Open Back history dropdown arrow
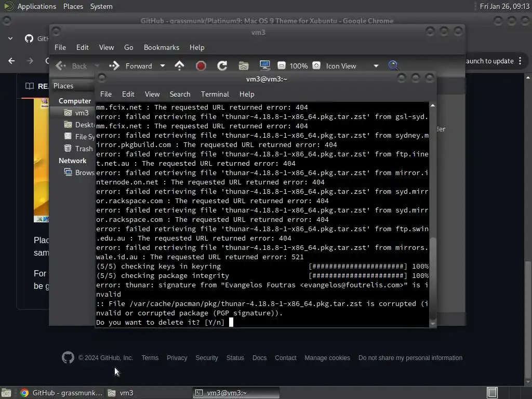 coord(97,66)
